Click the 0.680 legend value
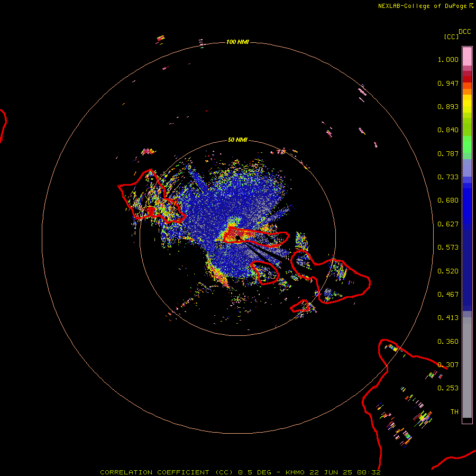The height and width of the screenshot is (476, 476). coord(448,200)
